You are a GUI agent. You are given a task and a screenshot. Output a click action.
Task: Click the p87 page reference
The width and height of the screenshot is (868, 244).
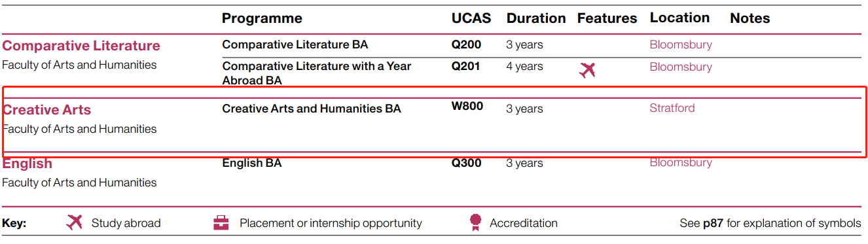point(713,224)
